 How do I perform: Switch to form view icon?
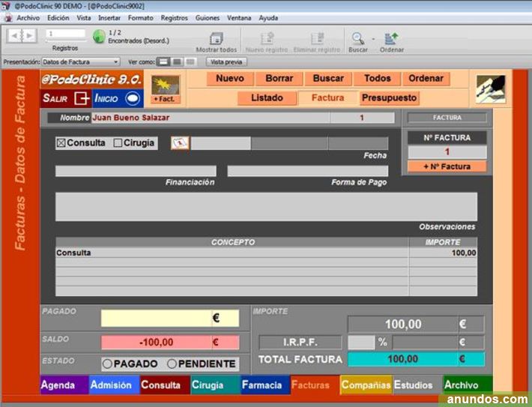pos(163,61)
